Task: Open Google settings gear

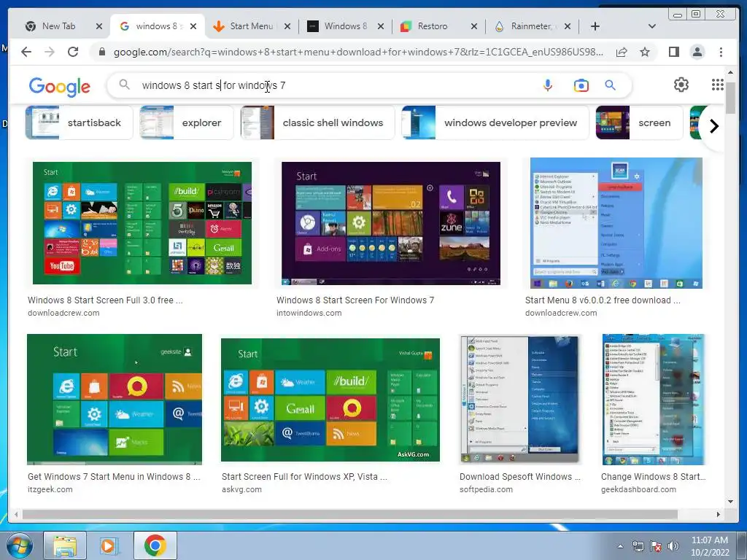Action: 681,85
